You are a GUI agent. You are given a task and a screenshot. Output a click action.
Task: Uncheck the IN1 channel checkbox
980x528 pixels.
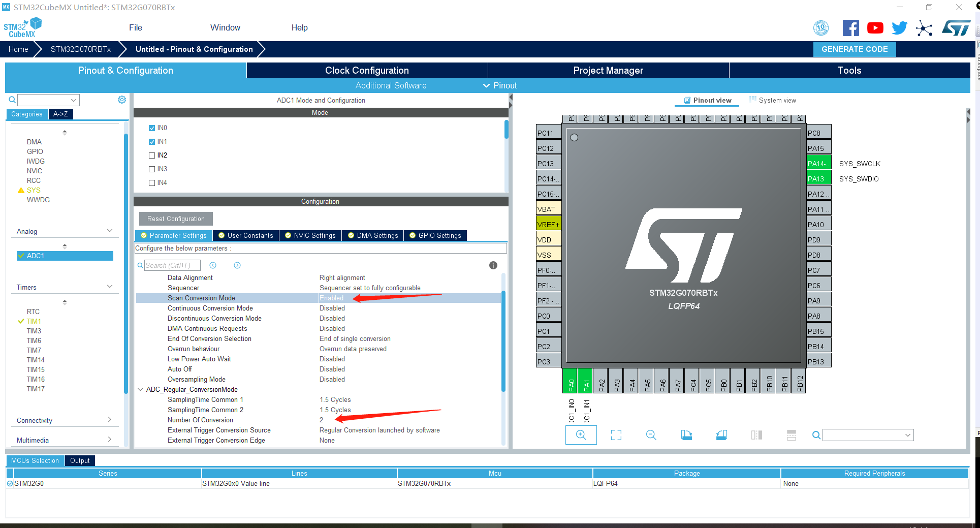(x=152, y=141)
